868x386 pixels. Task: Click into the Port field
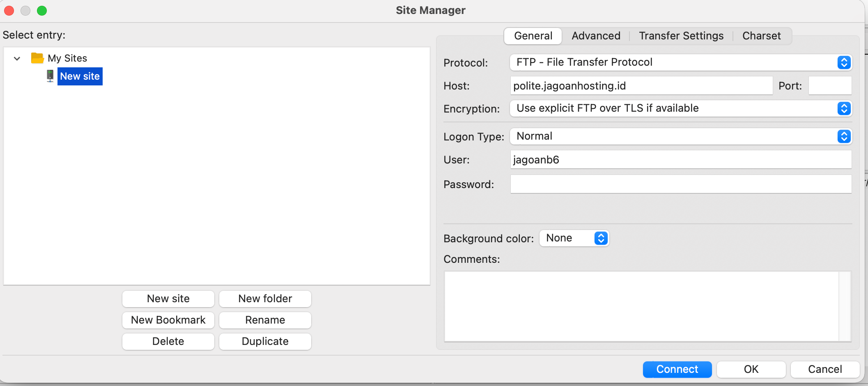pyautogui.click(x=829, y=86)
